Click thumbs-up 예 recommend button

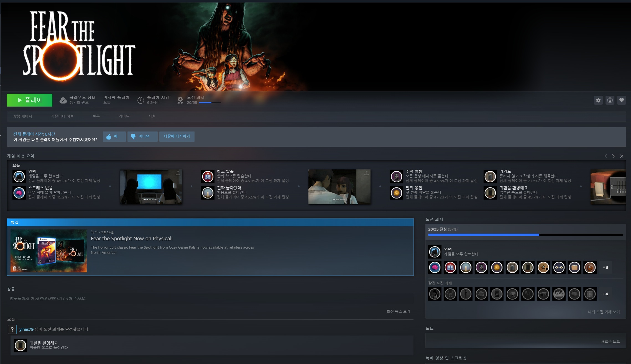pos(114,136)
